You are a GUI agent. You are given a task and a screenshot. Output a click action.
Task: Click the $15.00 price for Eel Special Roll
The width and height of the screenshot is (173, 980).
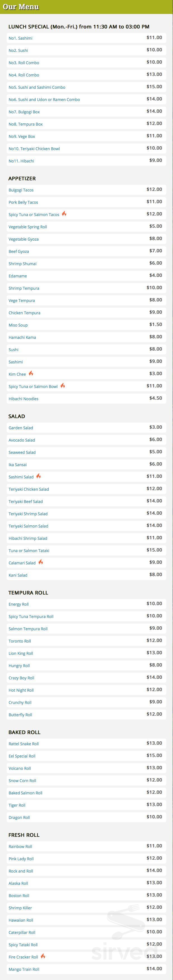154,755
